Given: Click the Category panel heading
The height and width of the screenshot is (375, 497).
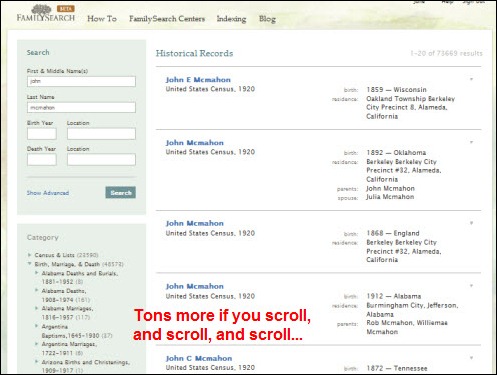Looking at the screenshot, I should pos(43,237).
